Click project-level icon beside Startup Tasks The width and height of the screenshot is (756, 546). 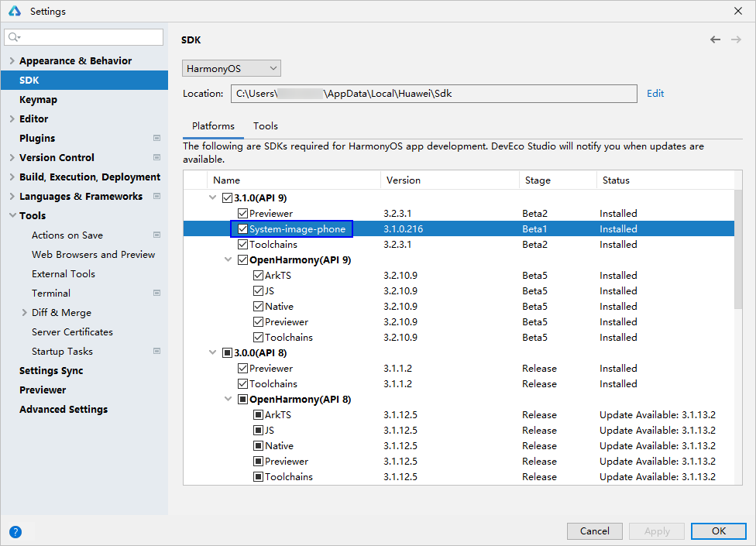tap(156, 352)
